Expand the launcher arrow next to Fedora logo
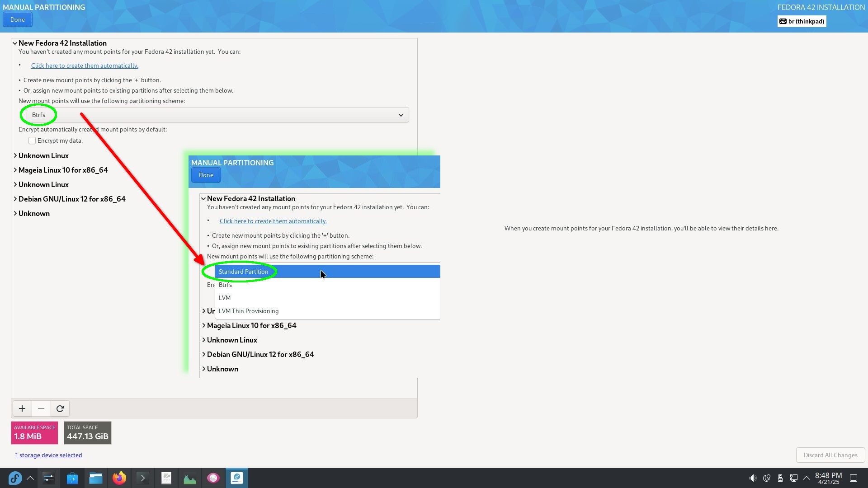 30,478
